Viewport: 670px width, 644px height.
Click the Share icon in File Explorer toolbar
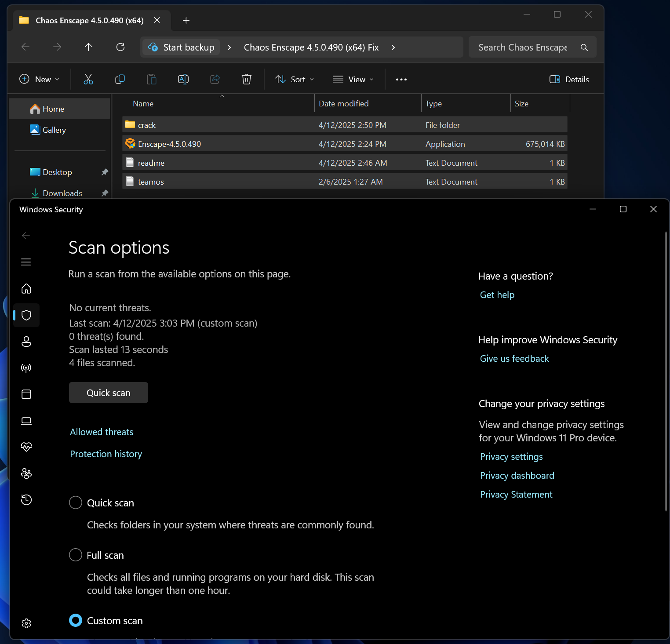(215, 79)
